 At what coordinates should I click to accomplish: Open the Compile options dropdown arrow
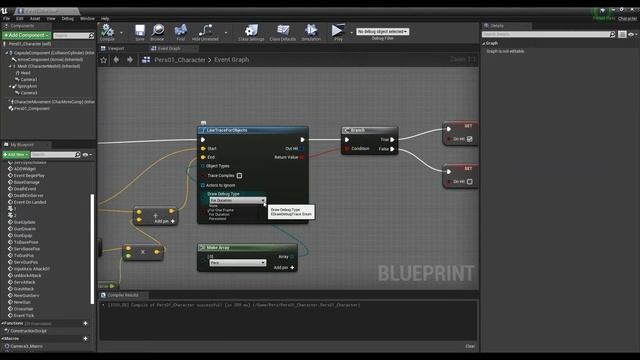pyautogui.click(x=121, y=33)
